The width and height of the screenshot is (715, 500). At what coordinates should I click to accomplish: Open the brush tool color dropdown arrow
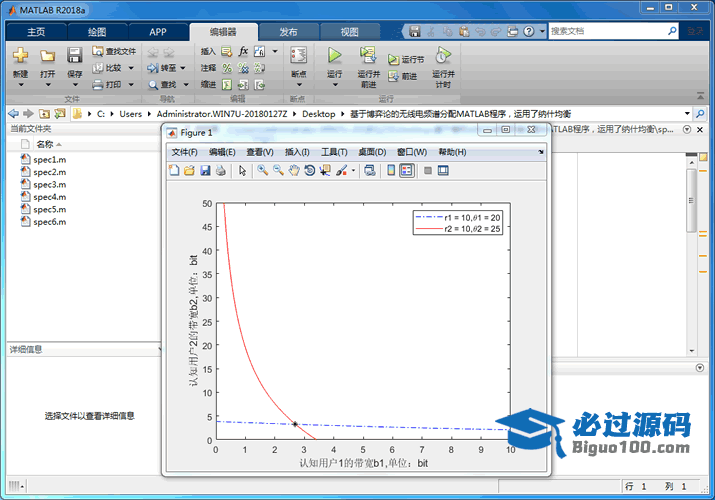(x=353, y=171)
